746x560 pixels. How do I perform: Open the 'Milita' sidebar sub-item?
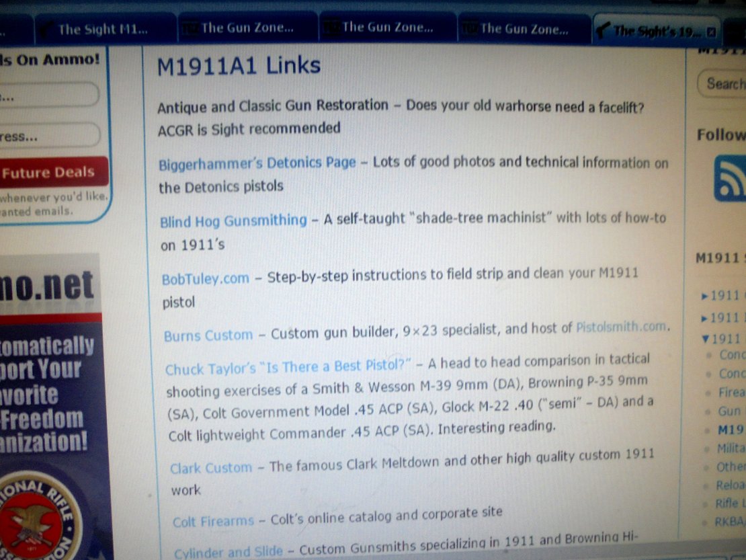click(731, 448)
